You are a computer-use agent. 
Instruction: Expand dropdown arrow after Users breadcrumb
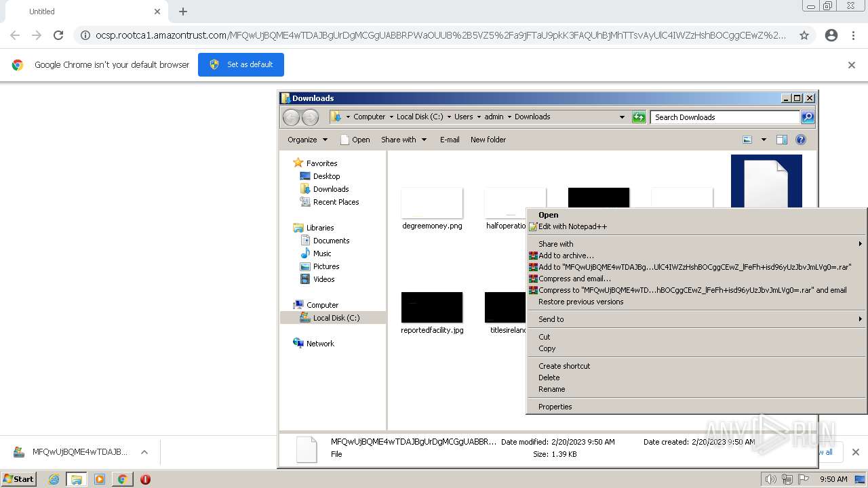coord(479,117)
